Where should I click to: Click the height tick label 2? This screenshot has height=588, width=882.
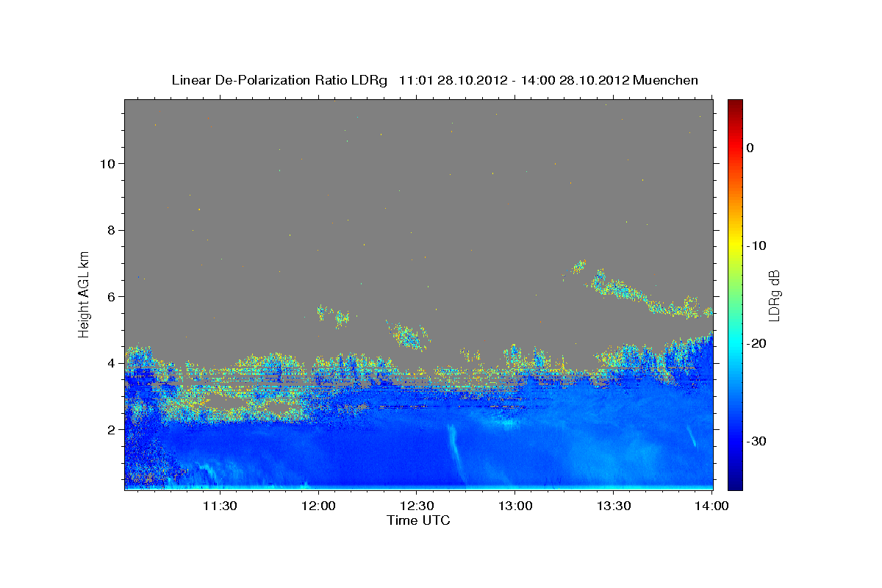pyautogui.click(x=112, y=429)
